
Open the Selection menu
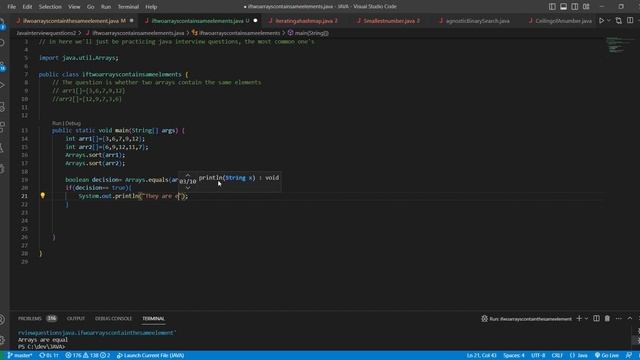pyautogui.click(x=50, y=7)
